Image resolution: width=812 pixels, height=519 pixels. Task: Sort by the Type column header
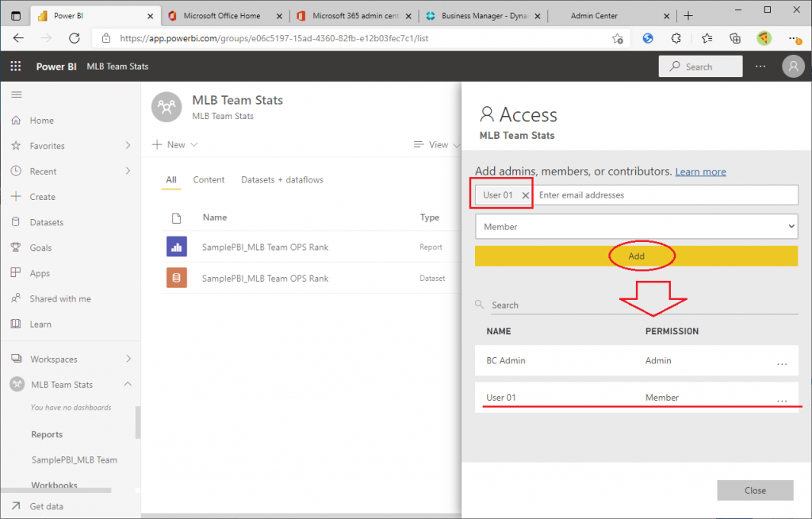click(x=429, y=217)
